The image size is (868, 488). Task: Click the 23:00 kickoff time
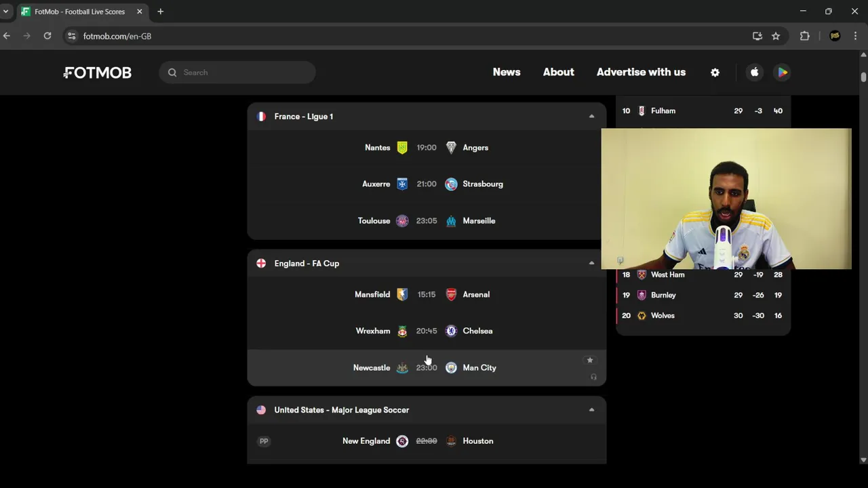tap(427, 368)
